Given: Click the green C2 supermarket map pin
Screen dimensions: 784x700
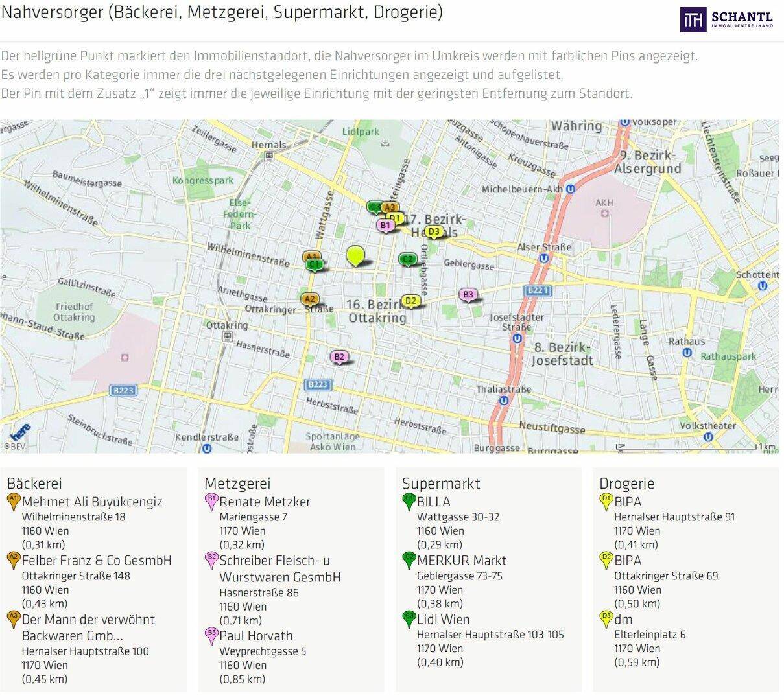Looking at the screenshot, I should [x=407, y=260].
